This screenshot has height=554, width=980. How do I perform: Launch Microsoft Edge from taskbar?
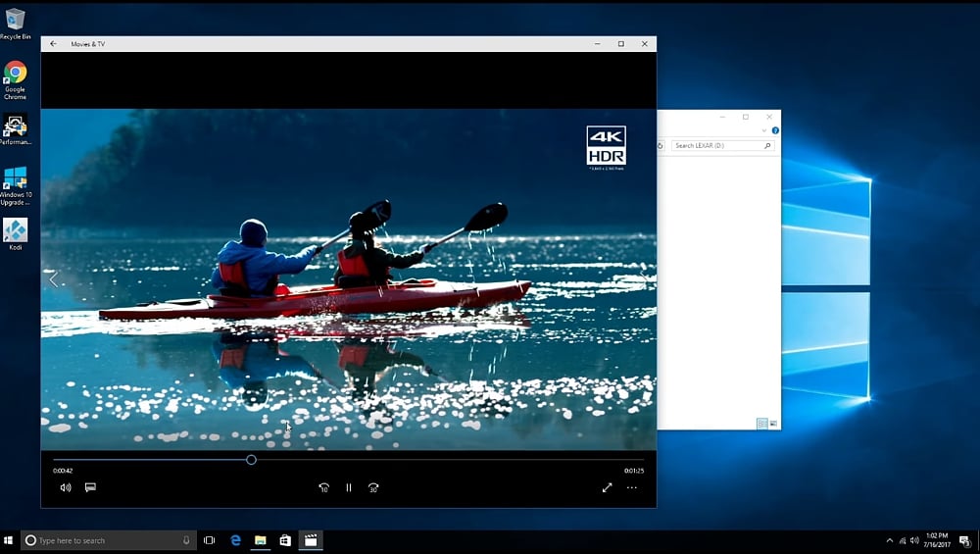click(x=235, y=540)
